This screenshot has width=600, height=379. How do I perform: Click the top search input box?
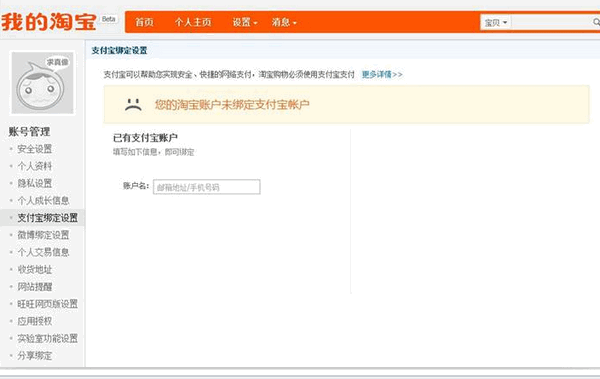(x=551, y=23)
